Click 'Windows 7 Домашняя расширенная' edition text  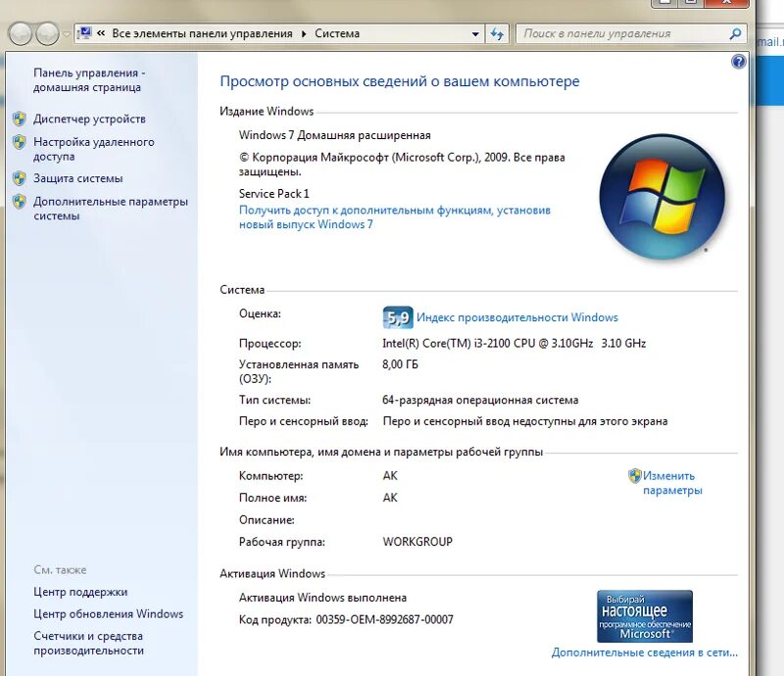[334, 135]
